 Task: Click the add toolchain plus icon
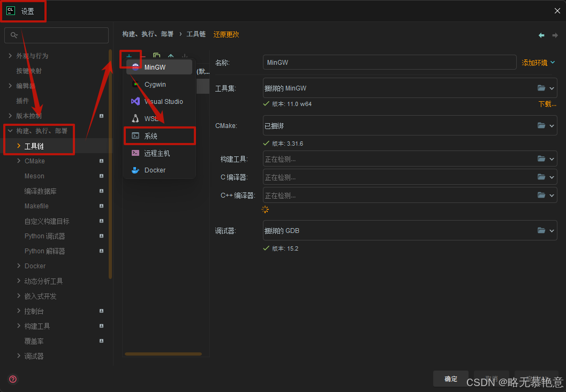click(129, 56)
